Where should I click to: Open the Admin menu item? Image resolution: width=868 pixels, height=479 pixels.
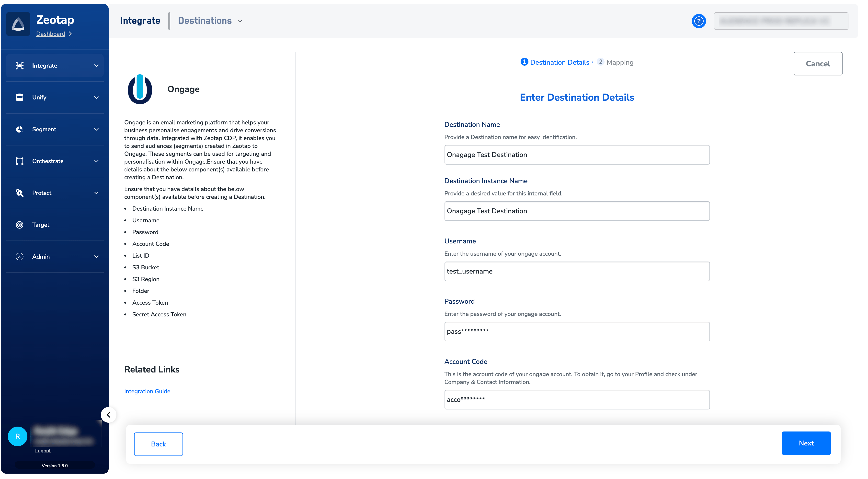pyautogui.click(x=55, y=257)
